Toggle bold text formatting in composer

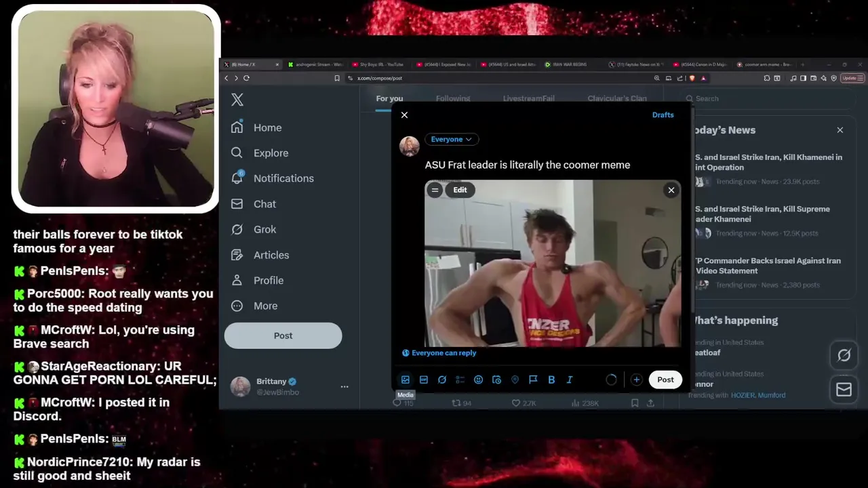(x=551, y=380)
